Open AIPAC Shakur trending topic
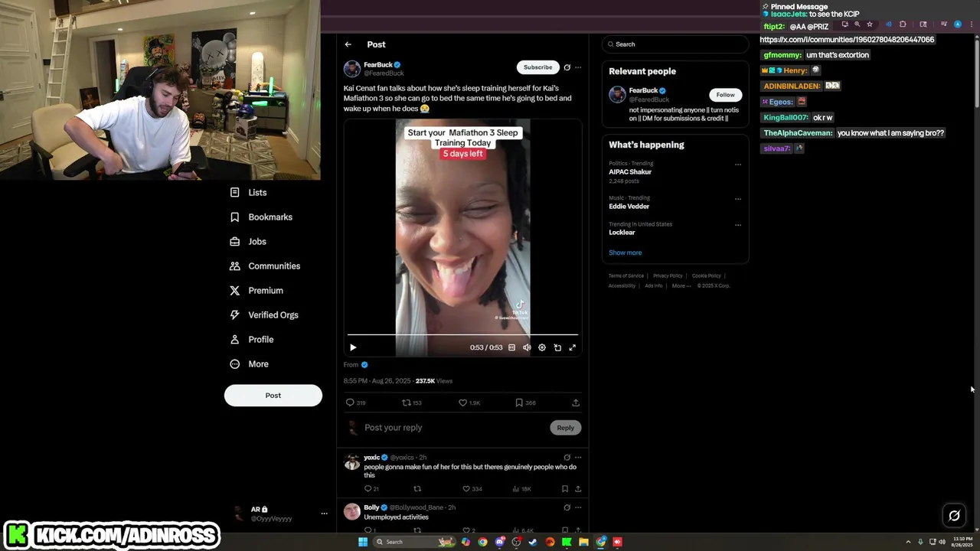The width and height of the screenshot is (980, 551). (x=630, y=172)
